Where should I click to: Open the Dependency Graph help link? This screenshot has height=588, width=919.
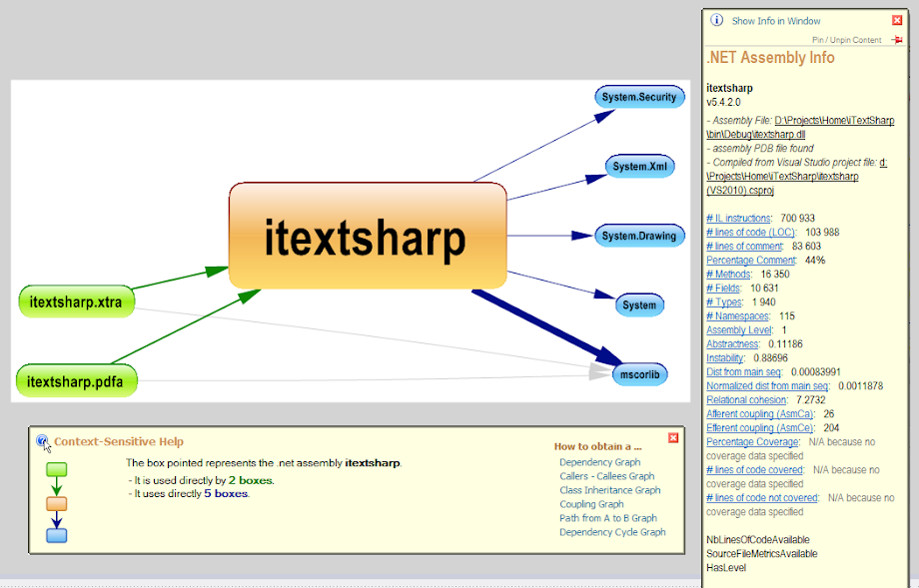tap(599, 462)
